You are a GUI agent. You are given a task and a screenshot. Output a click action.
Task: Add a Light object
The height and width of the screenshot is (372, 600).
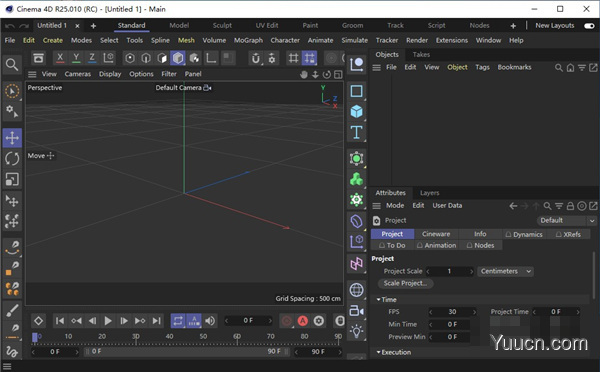tap(357, 331)
